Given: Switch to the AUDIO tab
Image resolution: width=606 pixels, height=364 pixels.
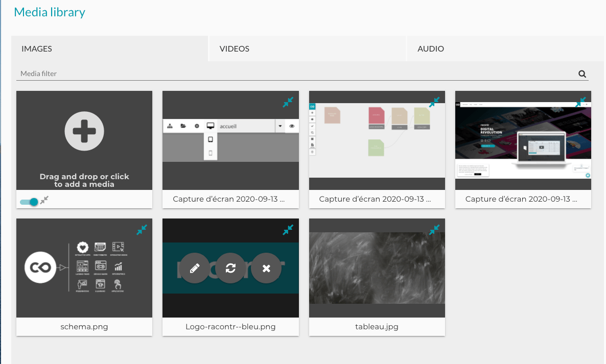Looking at the screenshot, I should 431,49.
